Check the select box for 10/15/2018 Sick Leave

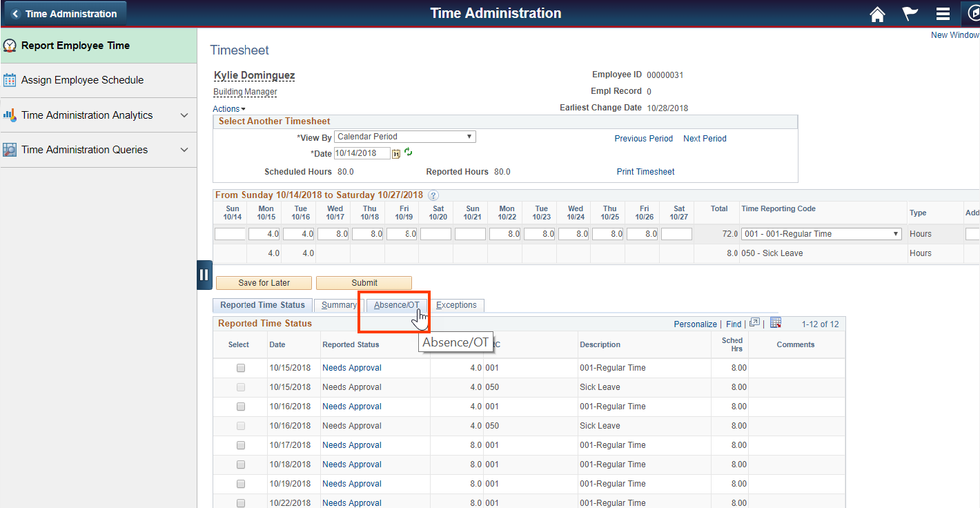tap(240, 387)
